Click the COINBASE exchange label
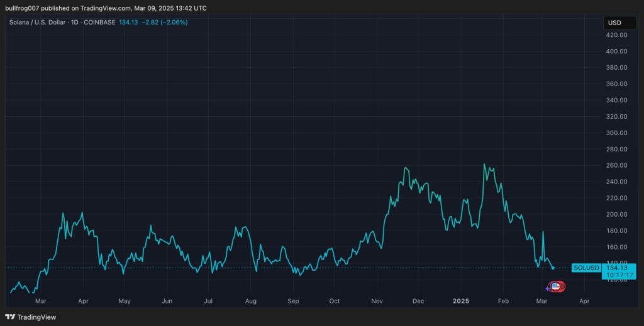The image size is (644, 326). pos(99,23)
